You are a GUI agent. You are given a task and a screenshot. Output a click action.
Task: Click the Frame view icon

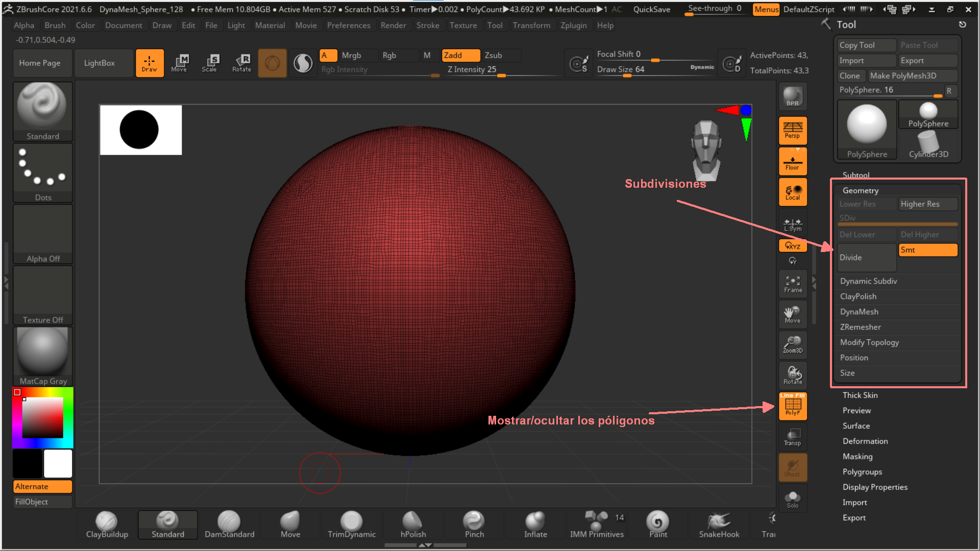793,284
